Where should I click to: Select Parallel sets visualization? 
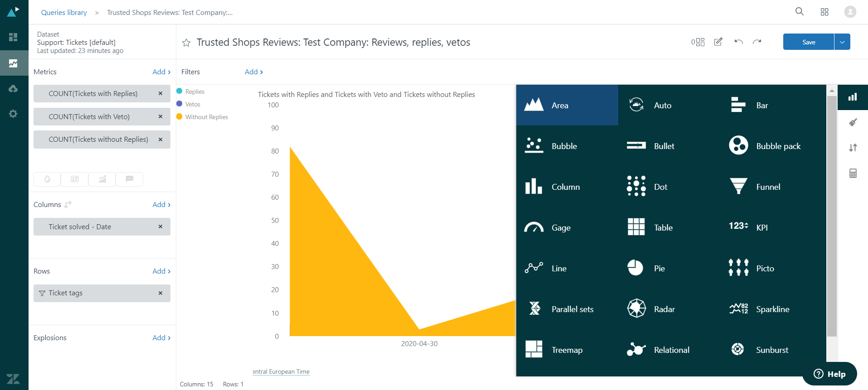[x=567, y=309]
